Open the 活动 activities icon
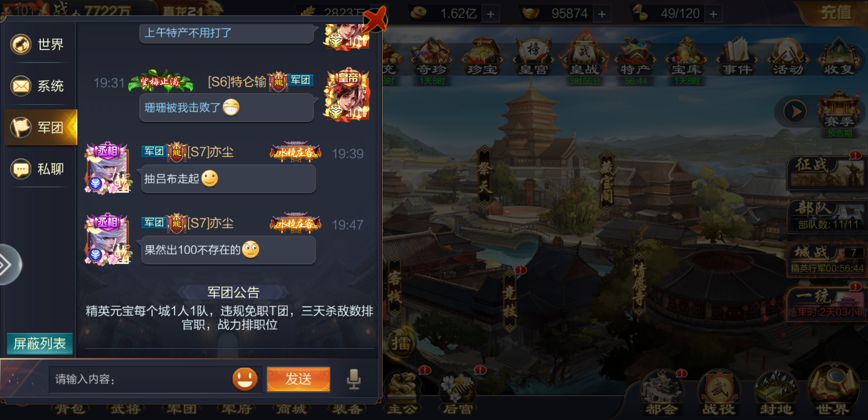Screen dimensions: 868x420 788,56
